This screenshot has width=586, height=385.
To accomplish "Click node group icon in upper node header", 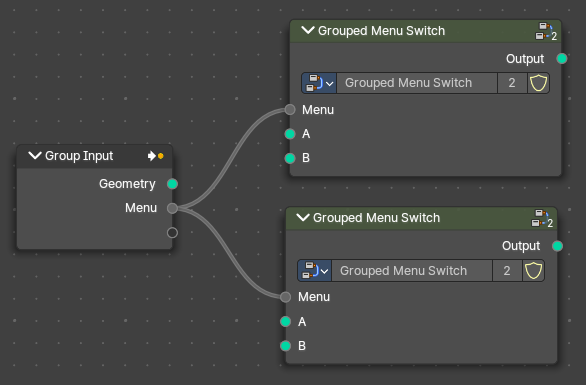I will pyautogui.click(x=546, y=31).
